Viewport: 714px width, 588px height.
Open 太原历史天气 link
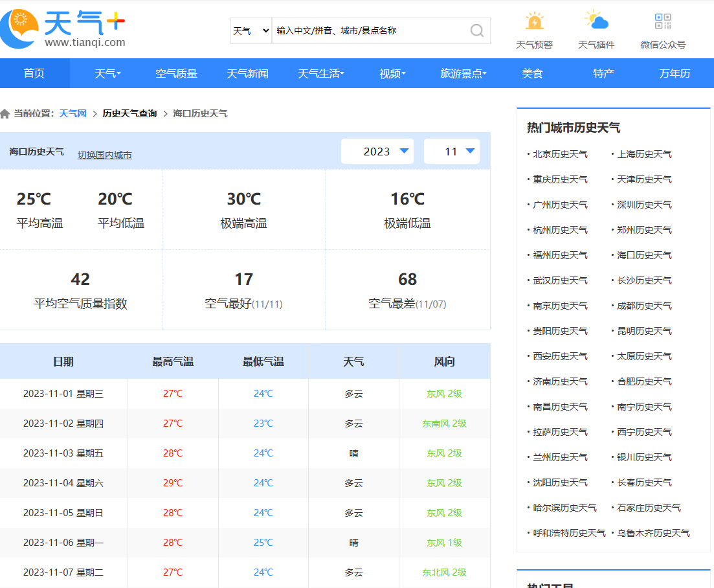[x=644, y=356]
